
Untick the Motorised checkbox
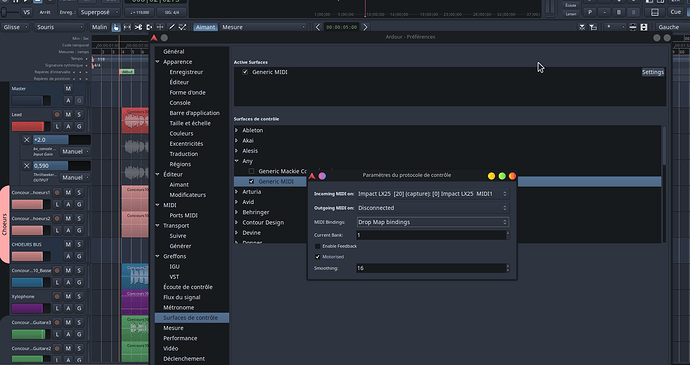tap(317, 257)
